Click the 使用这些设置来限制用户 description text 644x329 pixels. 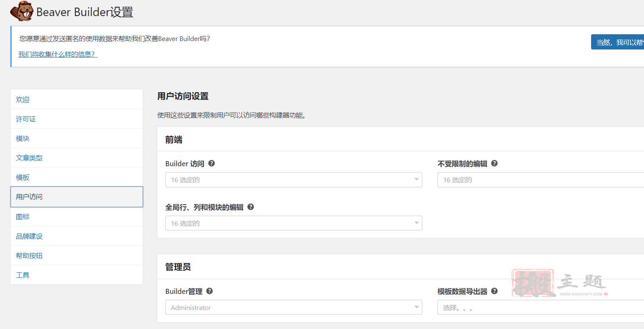click(x=231, y=115)
